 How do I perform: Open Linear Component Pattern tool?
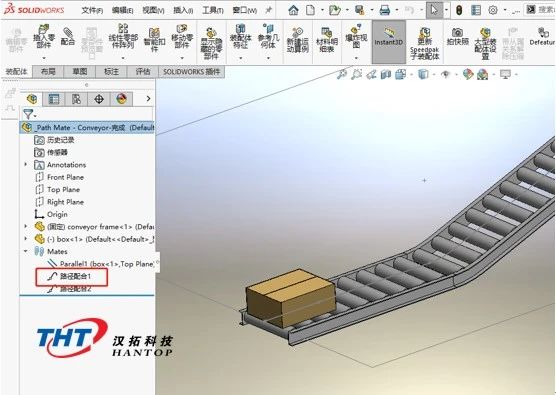coord(123,37)
